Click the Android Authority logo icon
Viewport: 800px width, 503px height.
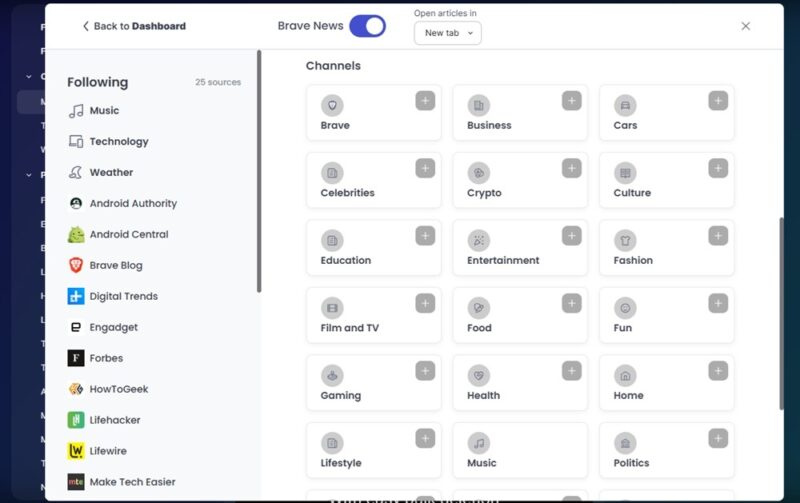coord(76,203)
